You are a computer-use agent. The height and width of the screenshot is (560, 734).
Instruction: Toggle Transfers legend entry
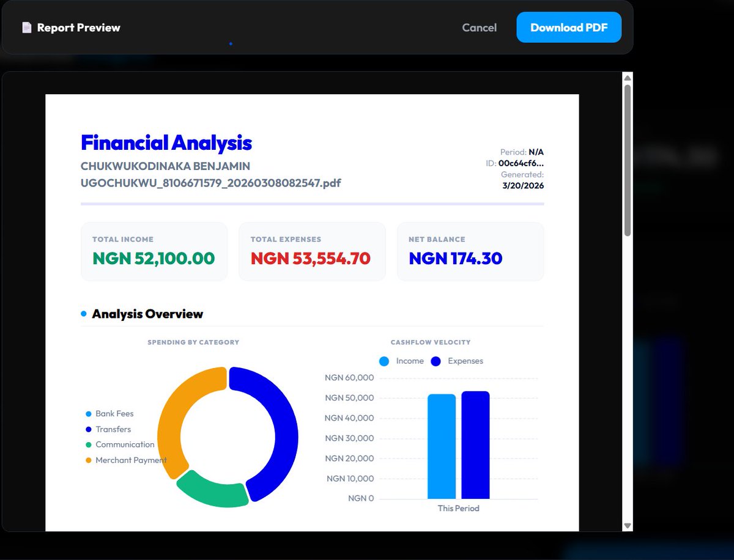point(109,429)
